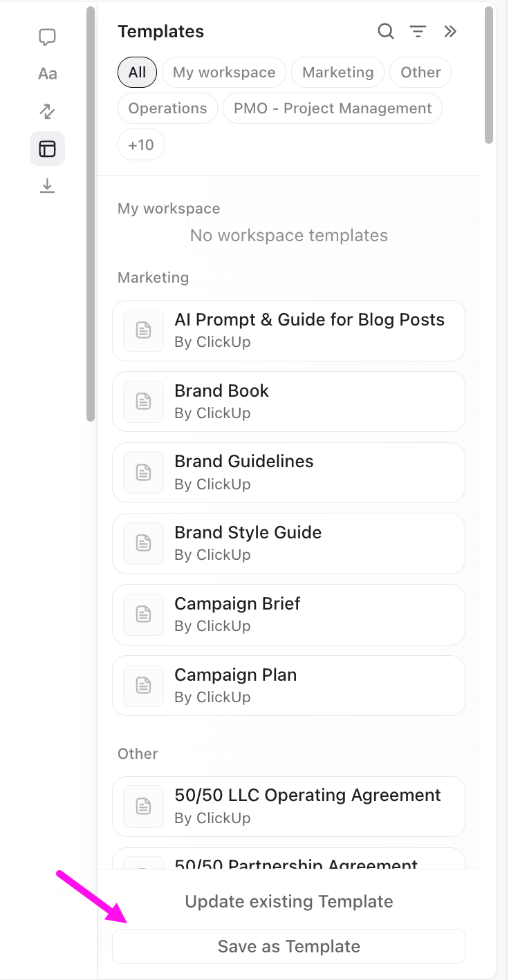Image resolution: width=509 pixels, height=980 pixels.
Task: Enable the Operations filter chip
Action: click(x=167, y=108)
